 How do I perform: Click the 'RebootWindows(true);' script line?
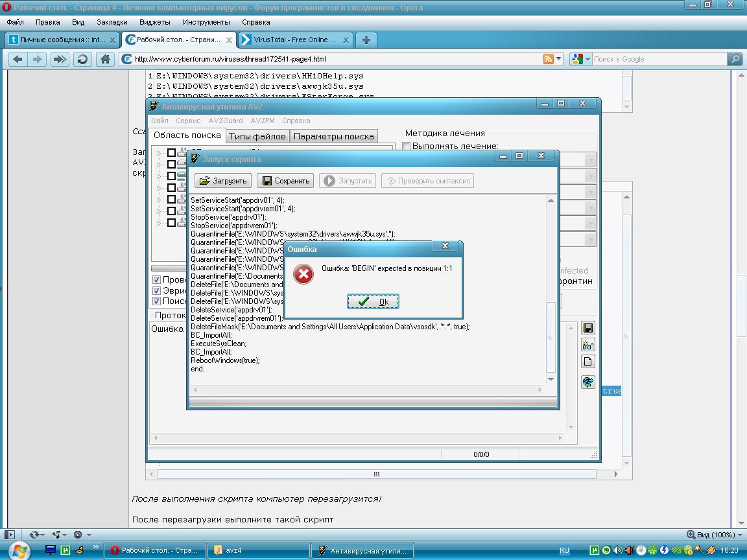click(x=226, y=360)
